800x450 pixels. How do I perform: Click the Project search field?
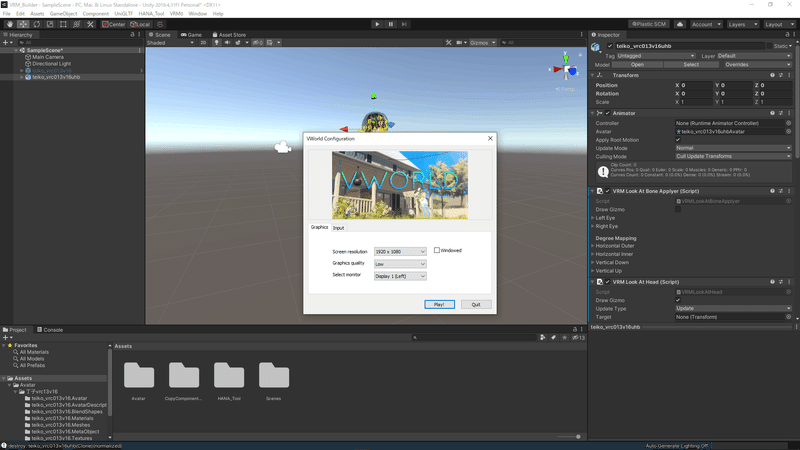(473, 337)
